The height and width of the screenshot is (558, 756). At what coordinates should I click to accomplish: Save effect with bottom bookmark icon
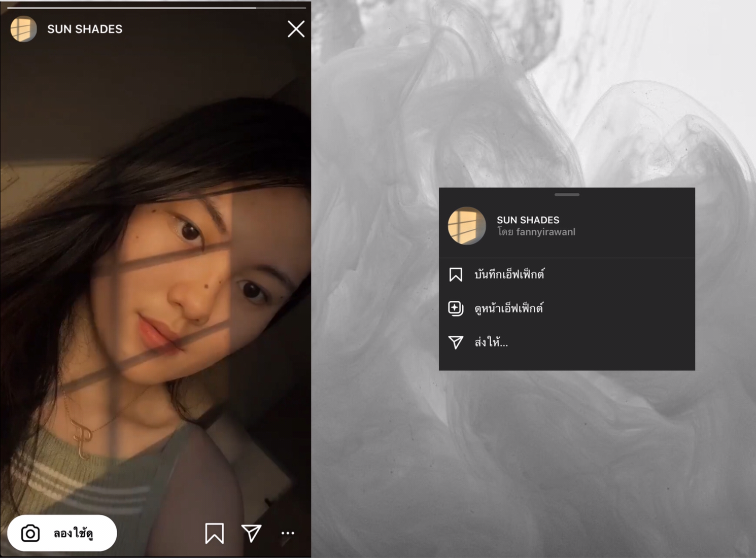coord(214,533)
